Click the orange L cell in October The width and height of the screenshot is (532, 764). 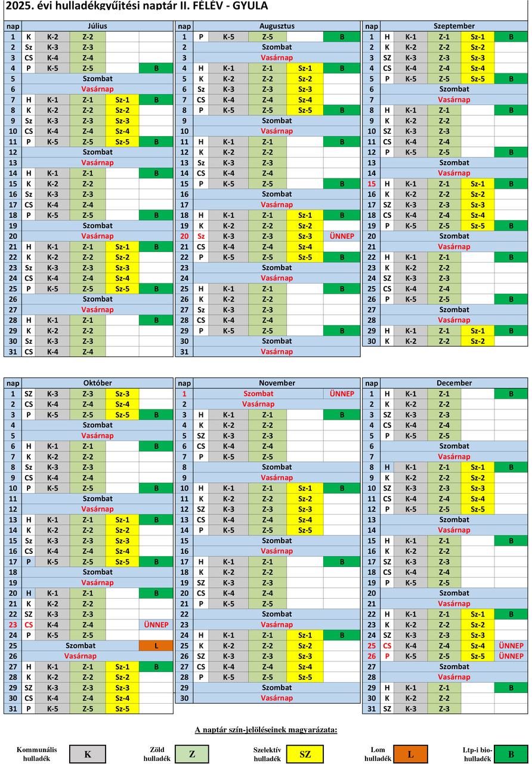click(x=156, y=646)
